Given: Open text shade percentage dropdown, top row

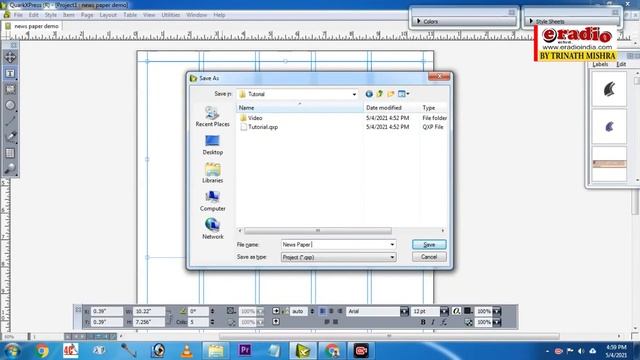Looking at the screenshot, I should (496, 311).
